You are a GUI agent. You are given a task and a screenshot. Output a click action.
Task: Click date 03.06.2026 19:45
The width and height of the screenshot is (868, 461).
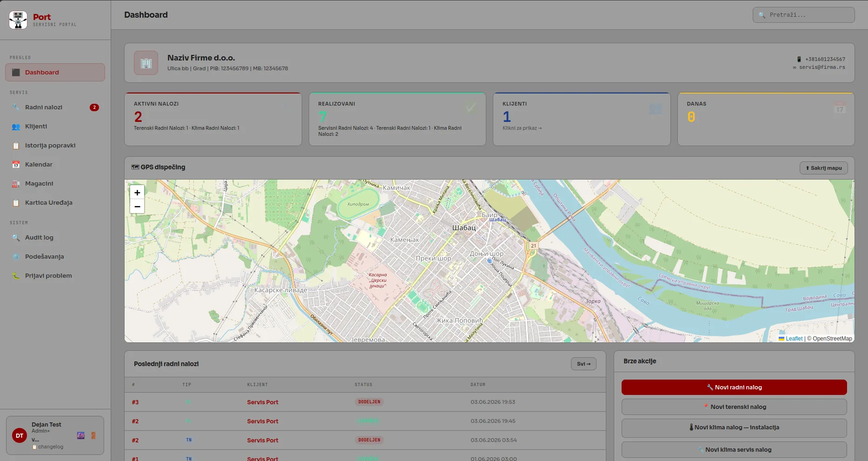coord(493,421)
